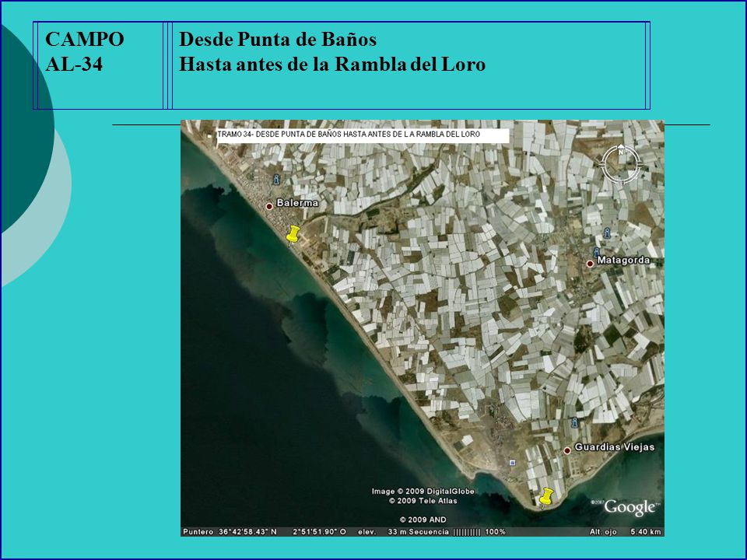This screenshot has width=747, height=560.
Task: Open the info icon touching the Matagorda label
Action: [x=596, y=252]
